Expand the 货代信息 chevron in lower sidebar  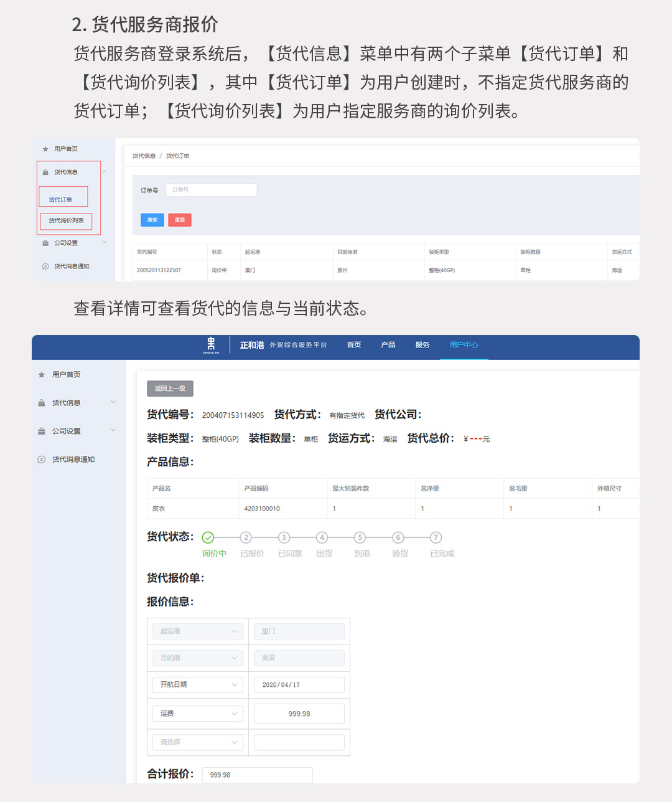[113, 402]
